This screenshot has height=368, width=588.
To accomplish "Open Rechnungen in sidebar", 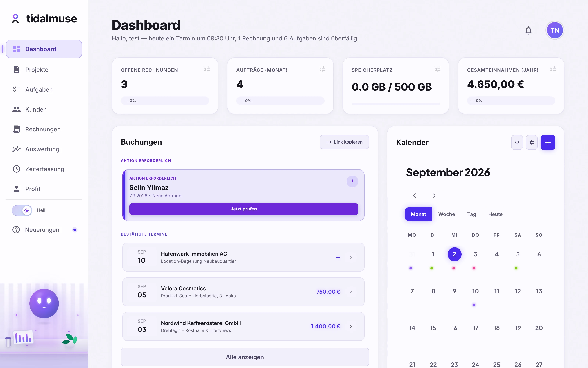I will (44, 129).
